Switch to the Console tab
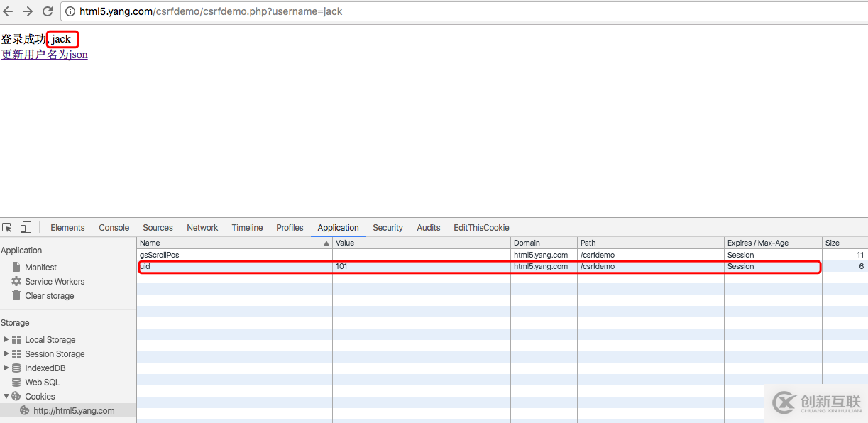 coord(114,228)
